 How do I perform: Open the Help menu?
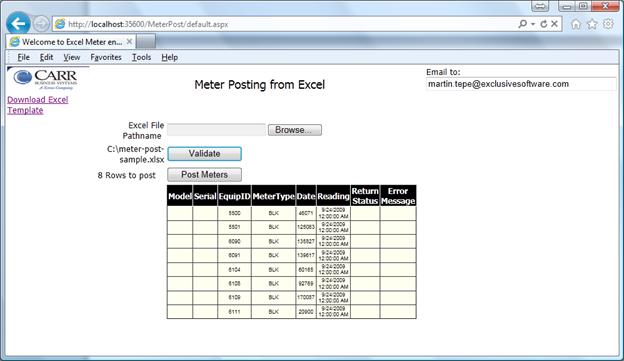point(170,57)
